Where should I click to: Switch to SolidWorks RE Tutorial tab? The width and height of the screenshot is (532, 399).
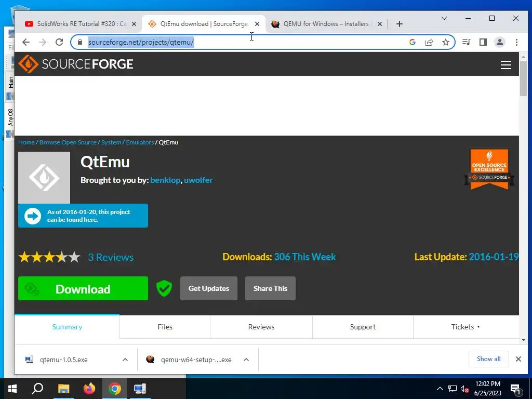click(81, 24)
